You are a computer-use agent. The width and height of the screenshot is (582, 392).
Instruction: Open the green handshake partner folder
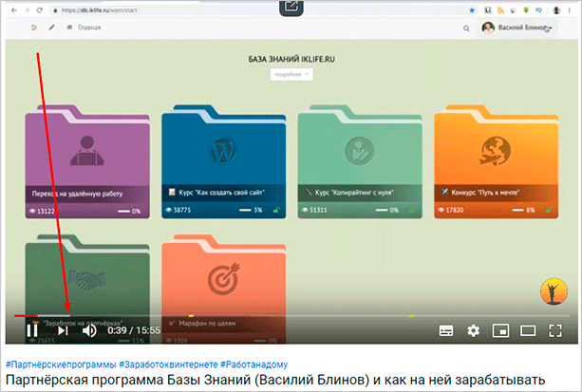click(87, 288)
